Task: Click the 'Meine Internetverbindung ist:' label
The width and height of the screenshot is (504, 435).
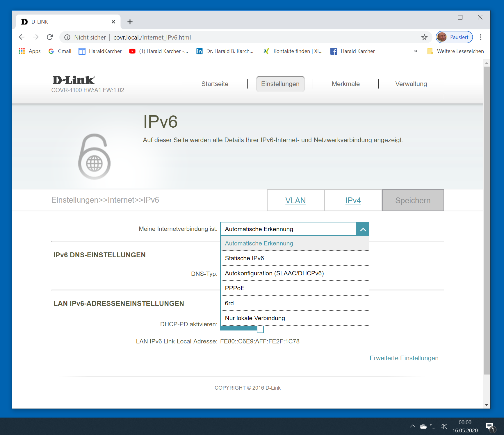Action: pos(178,229)
